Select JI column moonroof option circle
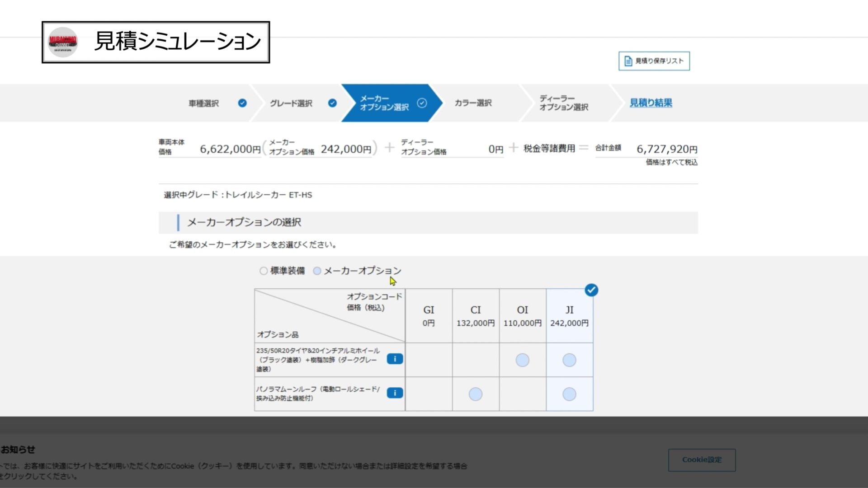 point(569,394)
